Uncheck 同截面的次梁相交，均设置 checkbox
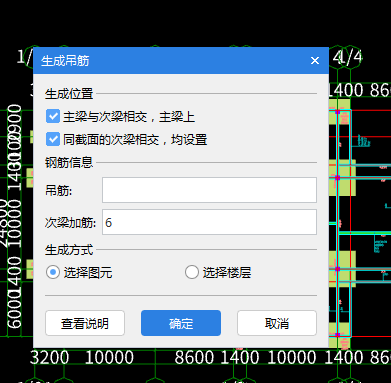The height and width of the screenshot is (383, 391). point(53,139)
